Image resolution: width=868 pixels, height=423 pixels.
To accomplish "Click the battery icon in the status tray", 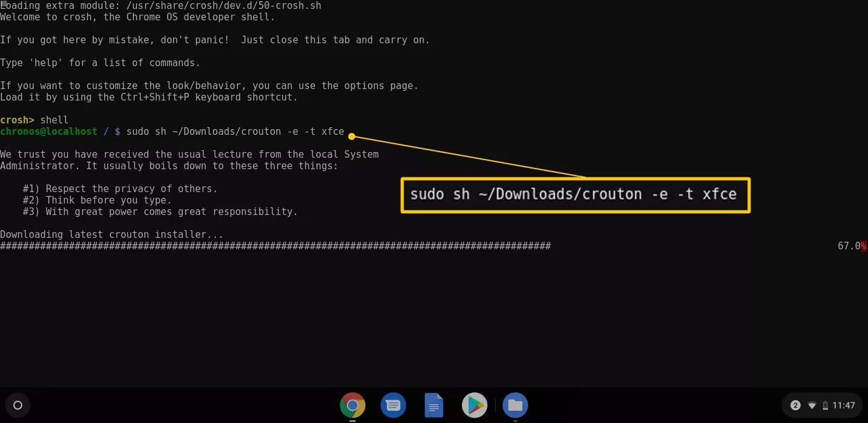I will pos(825,405).
